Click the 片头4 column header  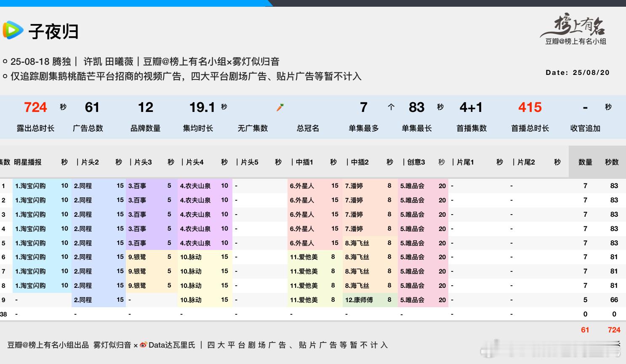click(195, 162)
